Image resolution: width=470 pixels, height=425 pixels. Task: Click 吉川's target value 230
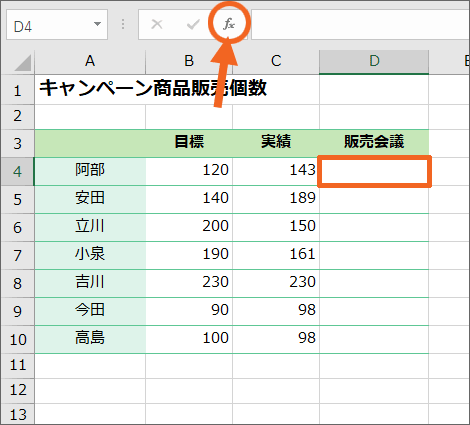click(189, 283)
